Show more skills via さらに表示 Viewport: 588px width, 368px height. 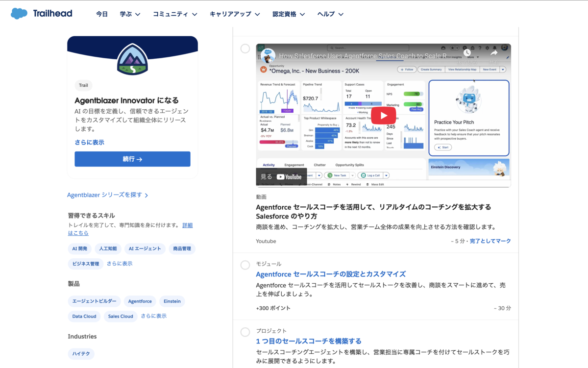tap(120, 264)
